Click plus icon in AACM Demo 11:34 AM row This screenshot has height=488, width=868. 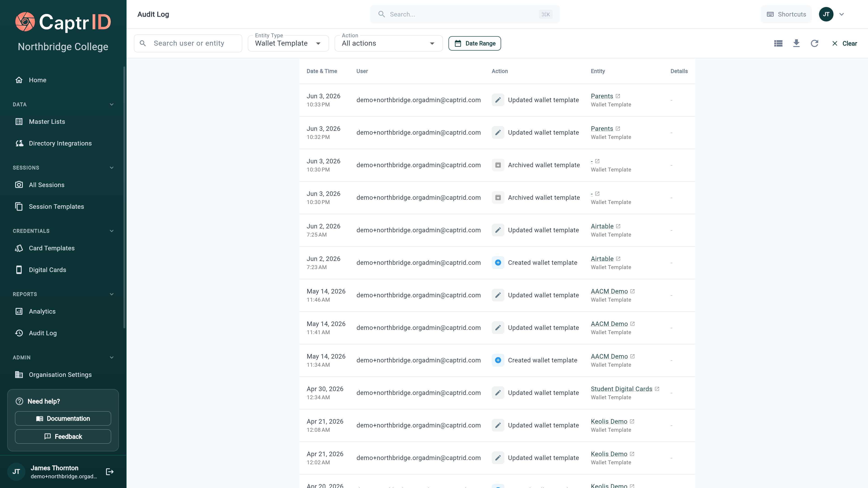498,360
